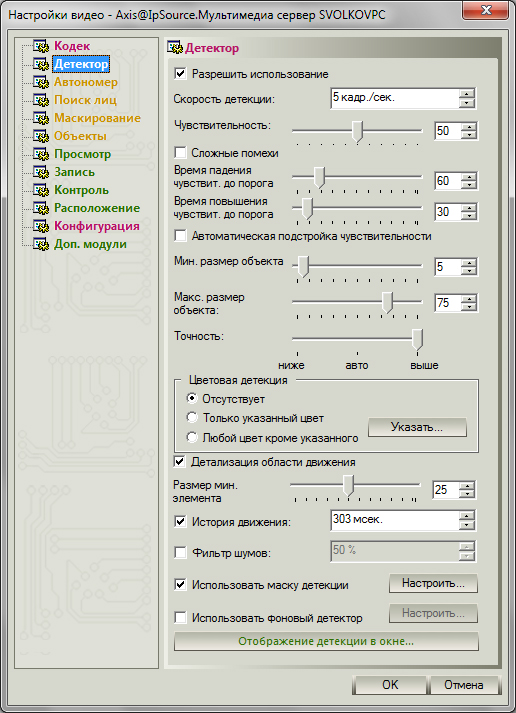Select the Только указанный цвет radio button

pyautogui.click(x=192, y=417)
